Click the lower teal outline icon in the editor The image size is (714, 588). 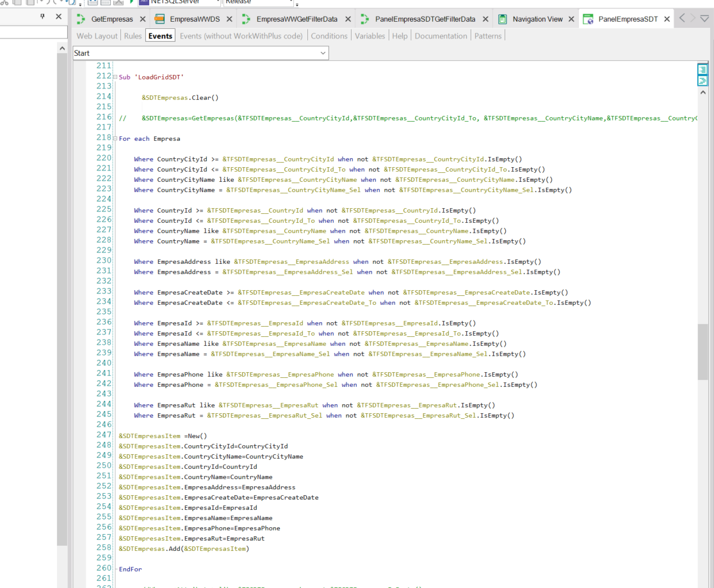pyautogui.click(x=702, y=81)
